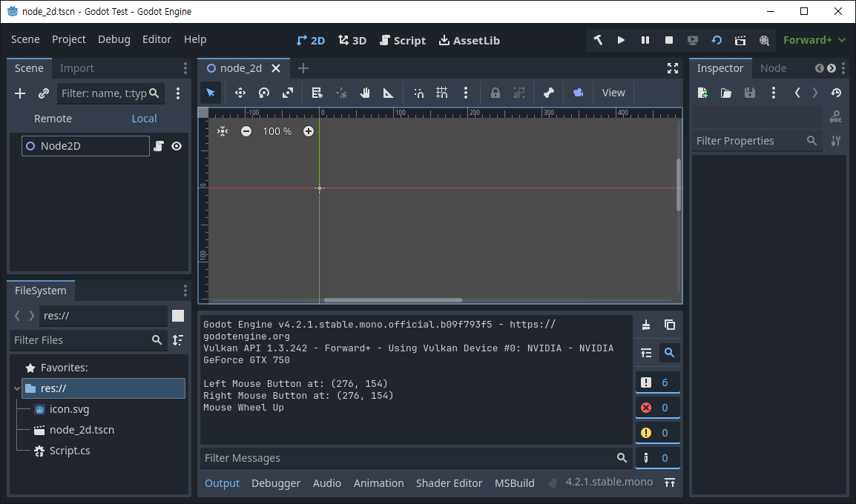Stop the running project
The height and width of the screenshot is (504, 856).
pyautogui.click(x=669, y=40)
